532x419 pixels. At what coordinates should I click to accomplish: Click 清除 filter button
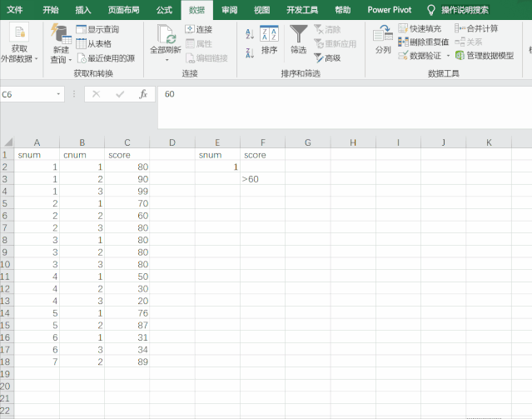(327, 29)
